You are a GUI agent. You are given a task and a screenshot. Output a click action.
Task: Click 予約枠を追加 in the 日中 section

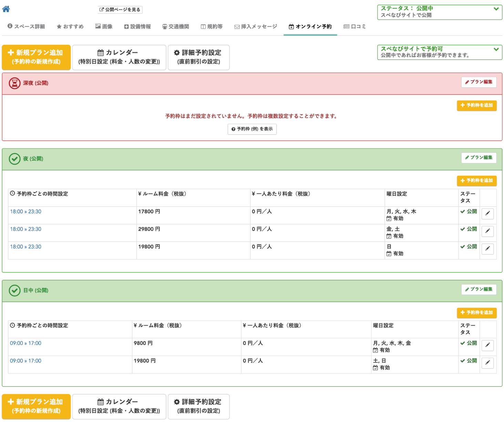[476, 313]
